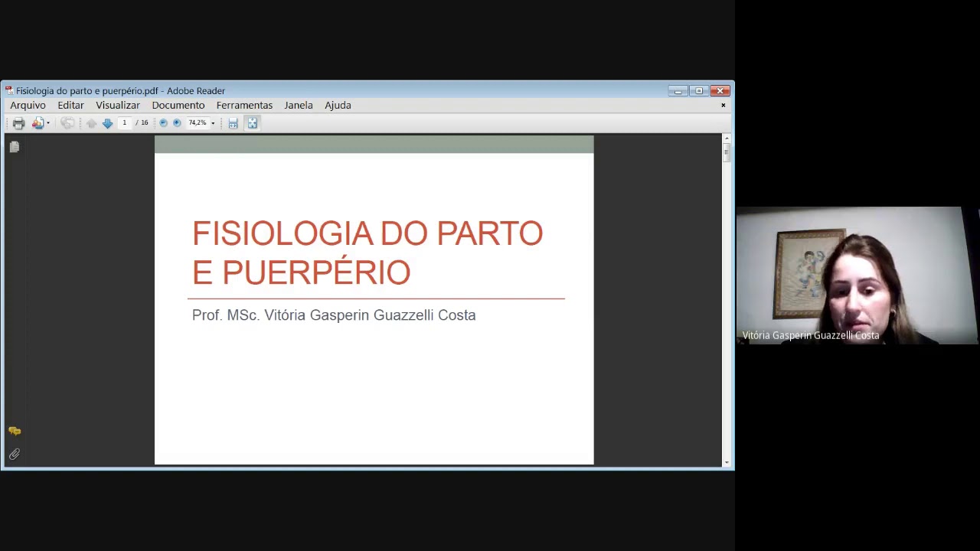Open the Comments panel icon in sidebar
Viewport: 980px width, 551px height.
15,432
